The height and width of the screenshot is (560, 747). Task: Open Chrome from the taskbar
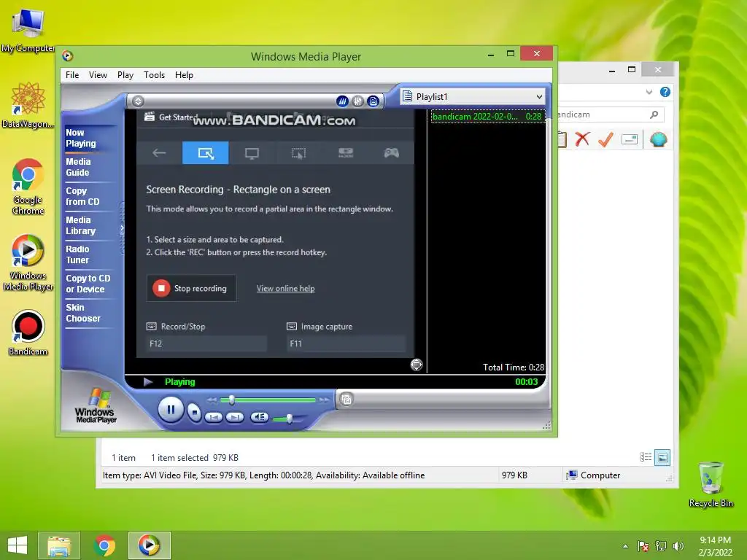tap(104, 545)
